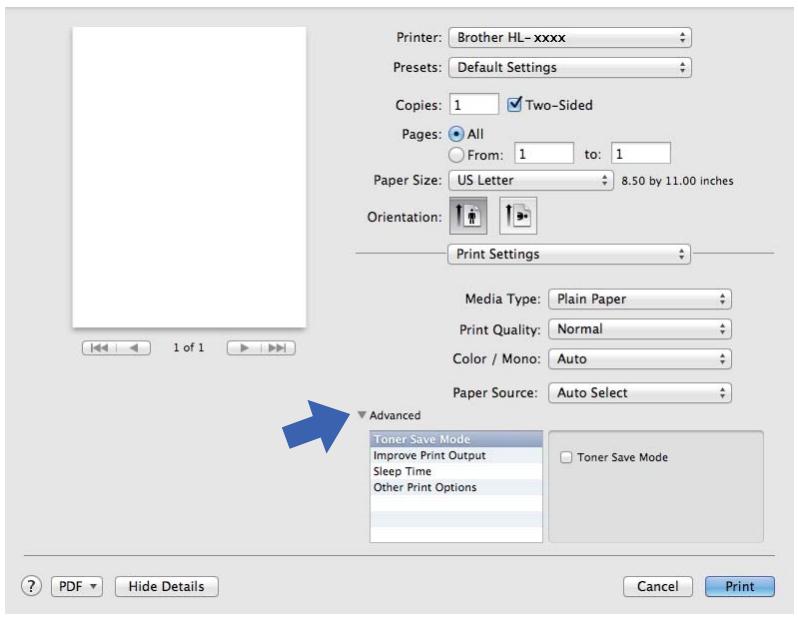Go to next page in preview
The height and width of the screenshot is (618, 798).
[x=244, y=348]
